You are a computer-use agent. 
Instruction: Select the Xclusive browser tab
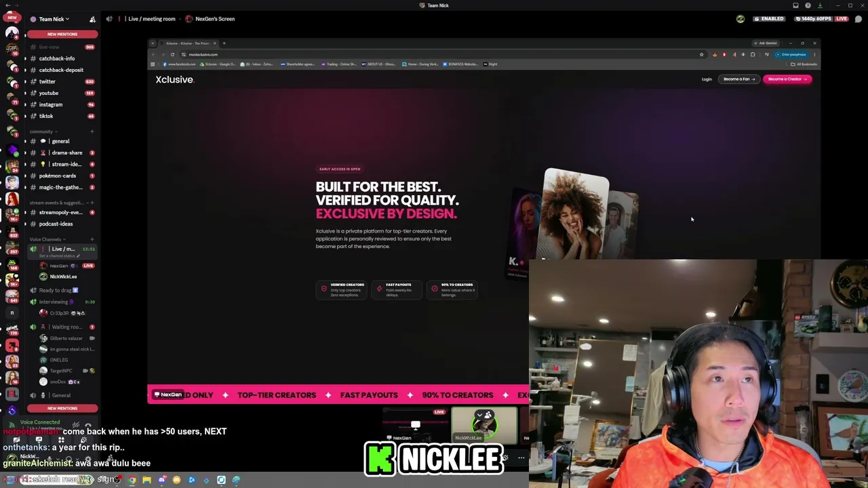point(189,43)
